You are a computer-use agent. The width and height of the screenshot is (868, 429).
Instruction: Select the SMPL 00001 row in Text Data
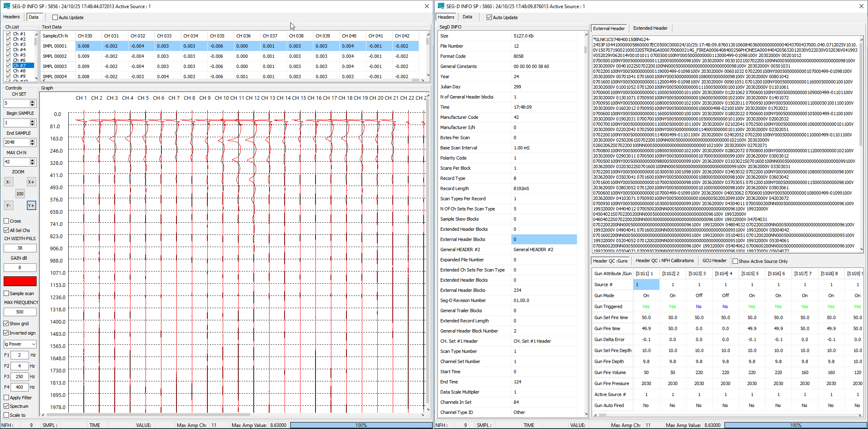coord(230,46)
